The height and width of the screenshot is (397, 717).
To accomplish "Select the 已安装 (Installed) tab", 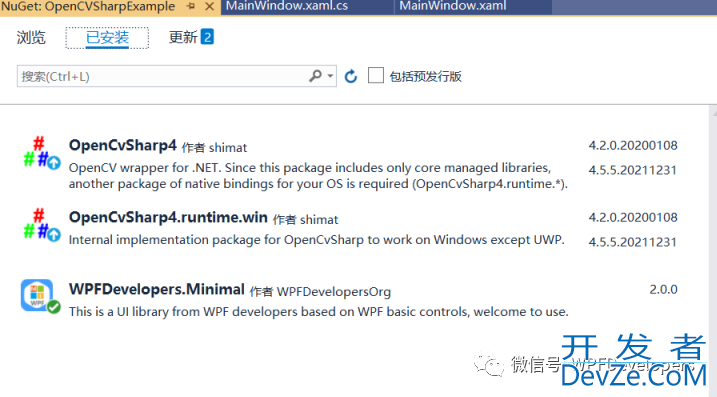I will [107, 38].
